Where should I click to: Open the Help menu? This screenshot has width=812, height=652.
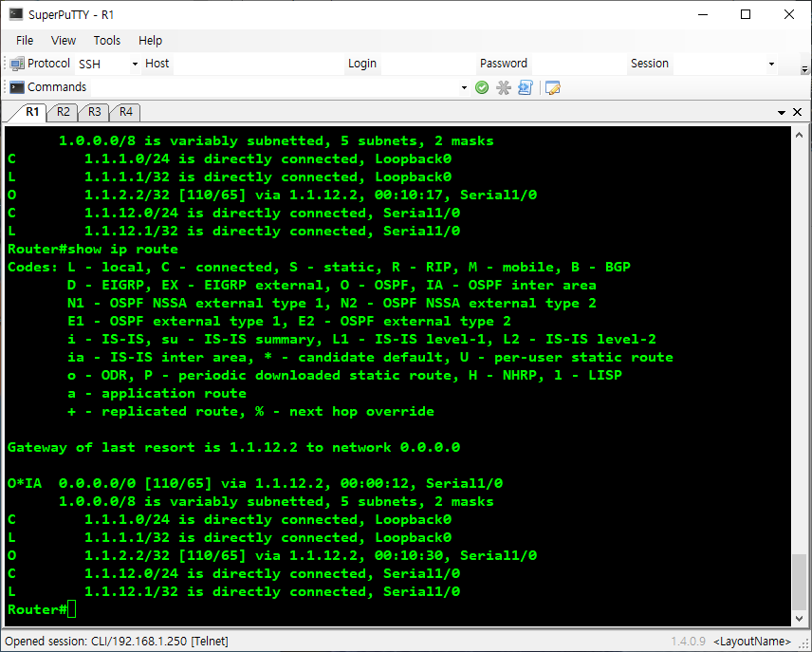tap(150, 41)
